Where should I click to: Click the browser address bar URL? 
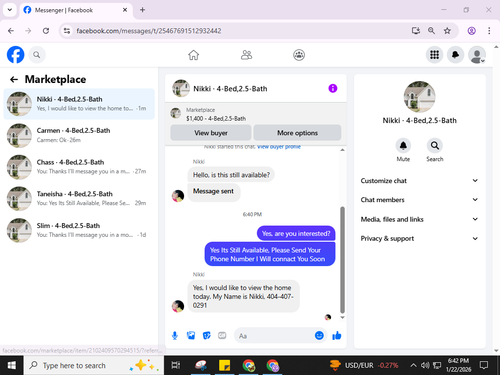149,31
